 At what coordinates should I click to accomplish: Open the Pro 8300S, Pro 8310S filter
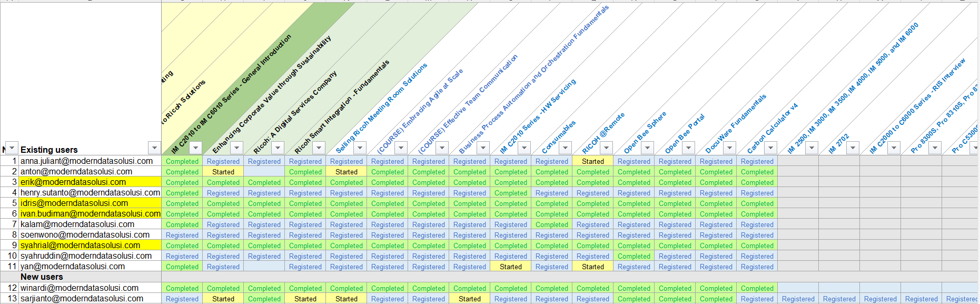coord(935,148)
